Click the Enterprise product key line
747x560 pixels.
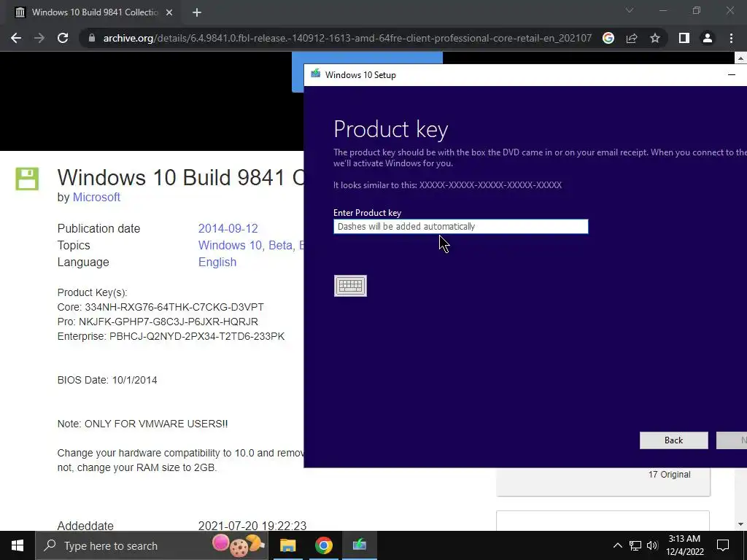[171, 336]
